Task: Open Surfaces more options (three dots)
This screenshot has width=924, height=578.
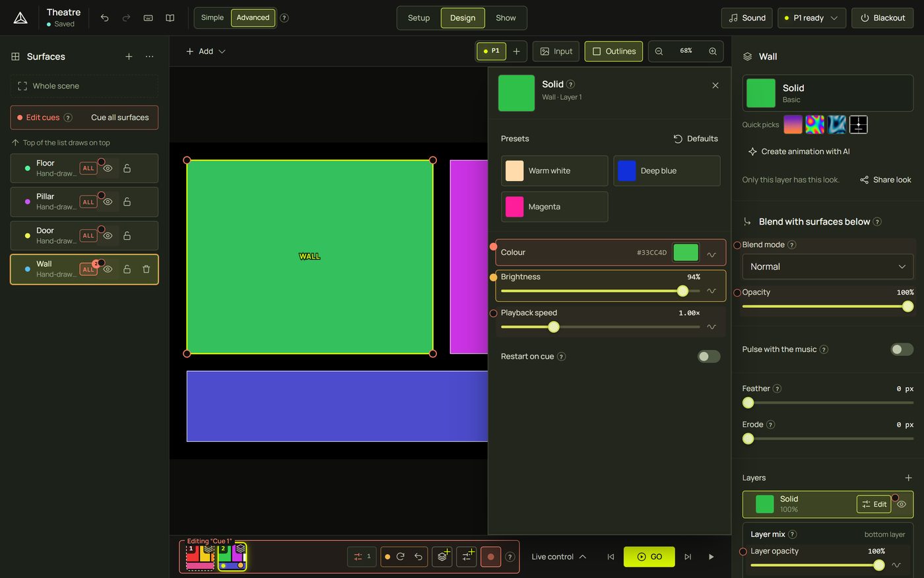Action: coord(150,57)
